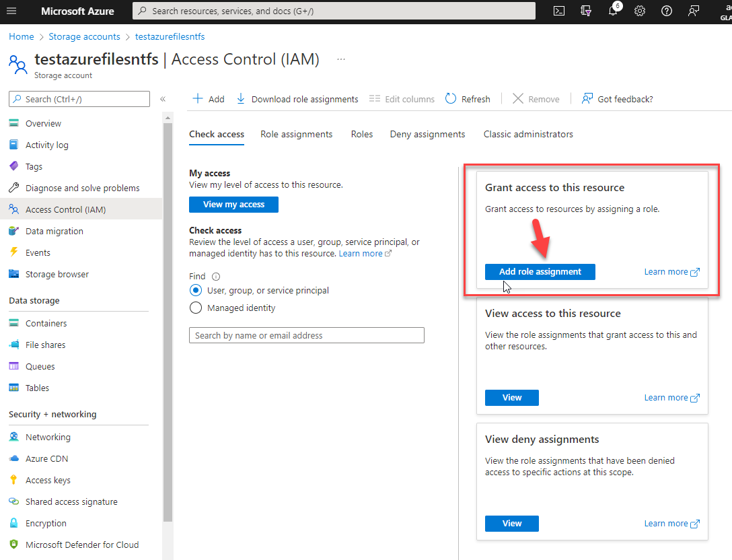Click Edit columns in the toolbar
The image size is (732, 560).
(x=402, y=99)
